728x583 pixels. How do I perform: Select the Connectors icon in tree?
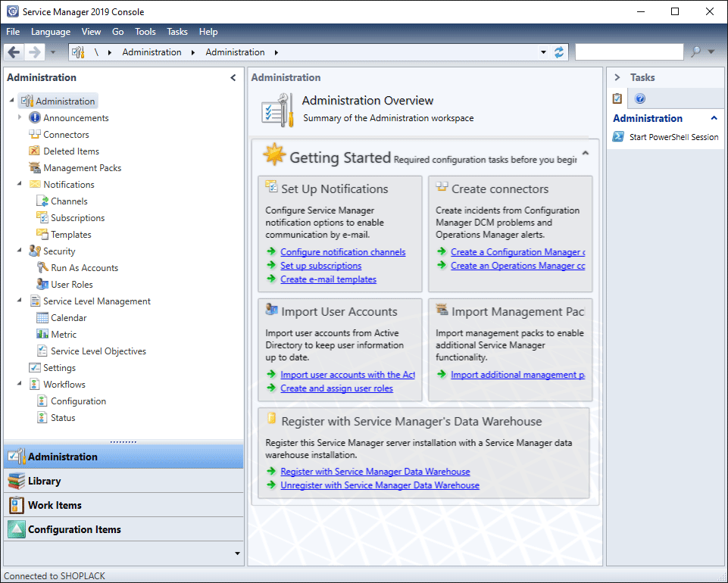pos(34,135)
